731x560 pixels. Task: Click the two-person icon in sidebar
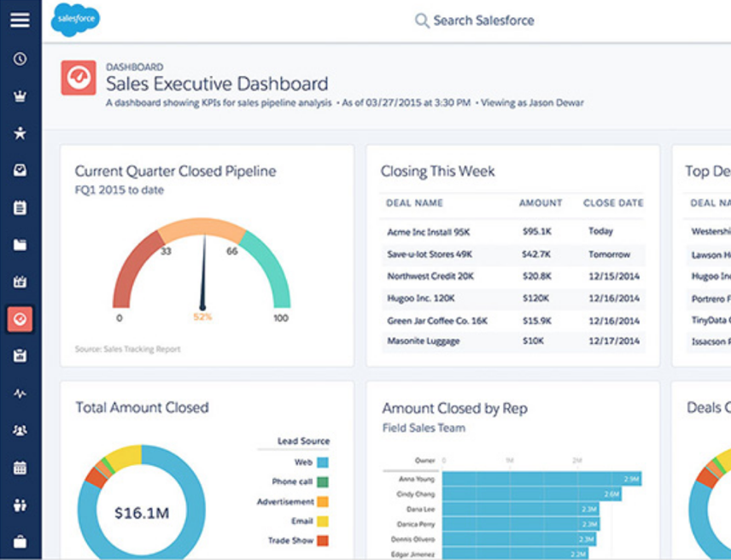tap(20, 505)
